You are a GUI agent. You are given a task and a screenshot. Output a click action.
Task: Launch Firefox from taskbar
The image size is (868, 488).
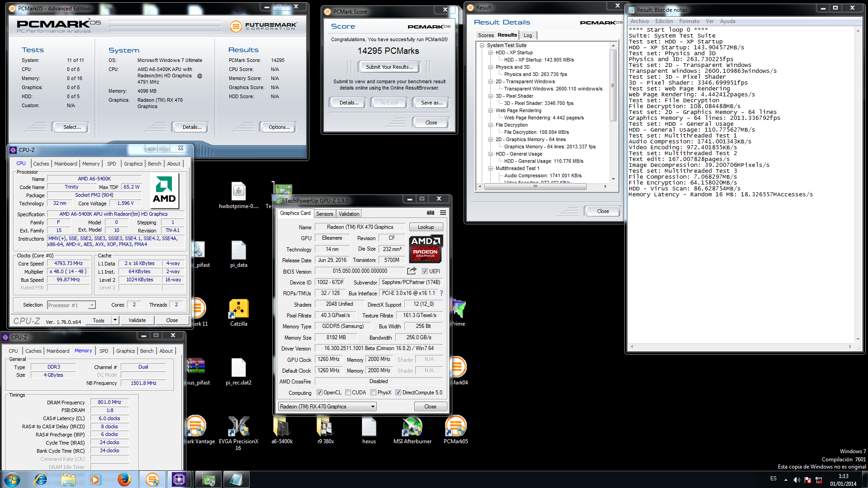coord(124,479)
